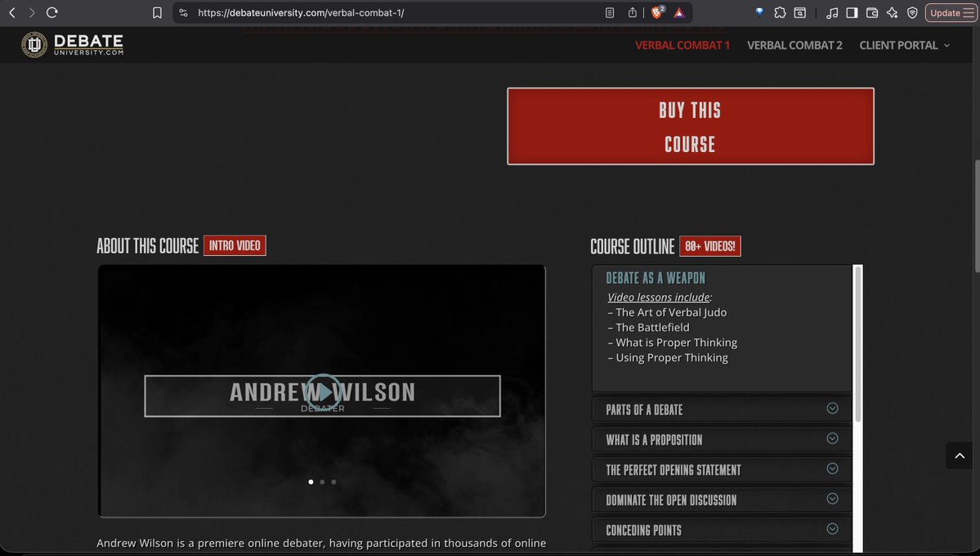Click 'Using Proper Thinking' lesson text

672,358
